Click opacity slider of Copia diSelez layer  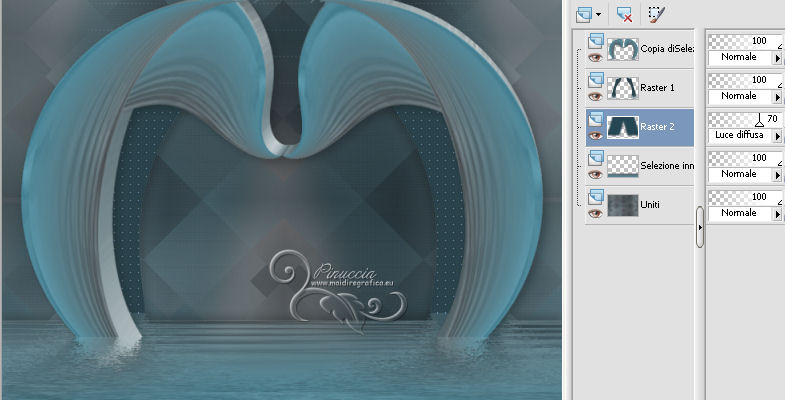pos(745,41)
